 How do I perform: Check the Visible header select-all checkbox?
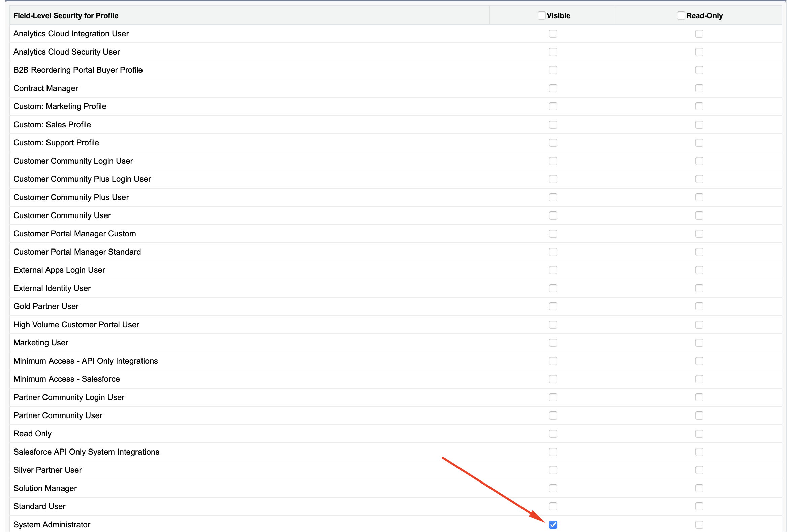(541, 15)
